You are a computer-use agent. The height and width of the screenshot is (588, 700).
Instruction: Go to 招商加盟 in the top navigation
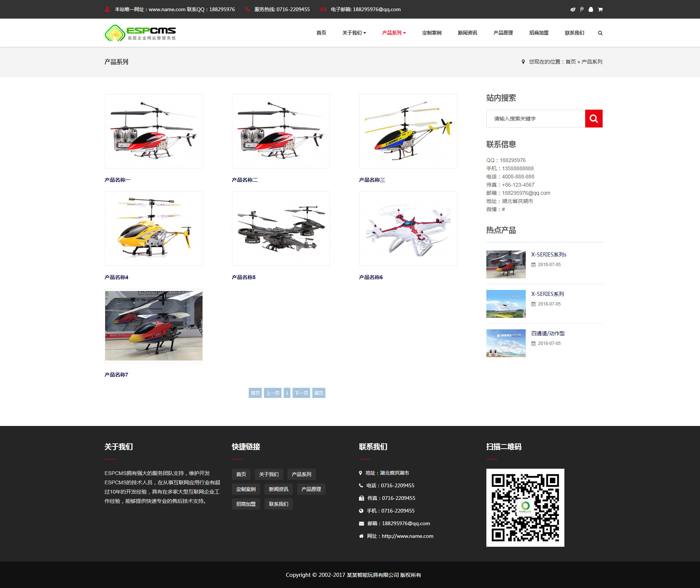538,33
